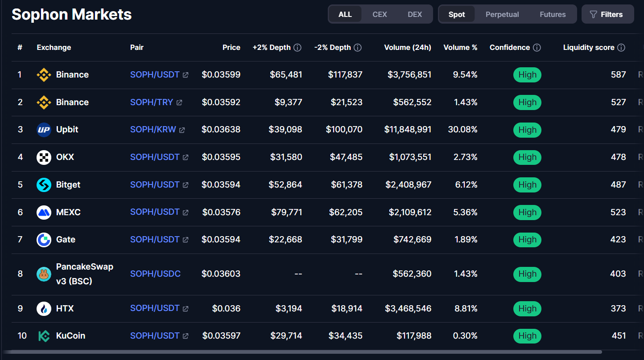This screenshot has height=360, width=644.
Task: Click the Binance logo in row 2
Action: click(x=44, y=102)
